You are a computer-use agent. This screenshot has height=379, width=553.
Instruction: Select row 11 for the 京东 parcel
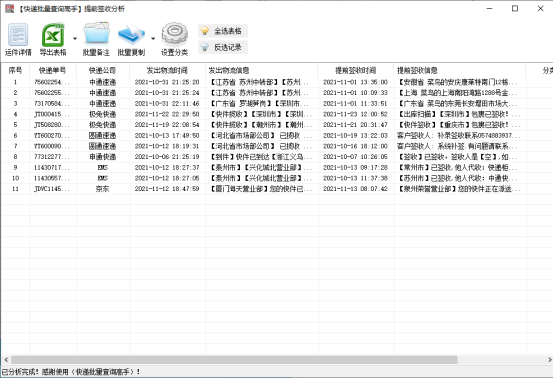[x=263, y=189]
